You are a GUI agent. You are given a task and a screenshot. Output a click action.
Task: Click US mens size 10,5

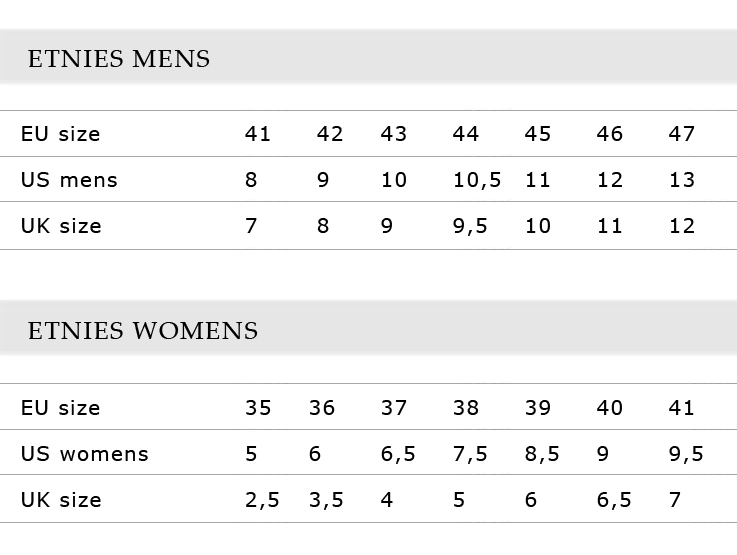coord(477,180)
